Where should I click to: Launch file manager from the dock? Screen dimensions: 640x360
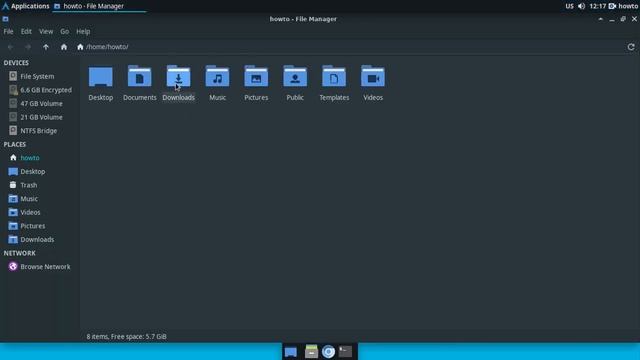click(311, 351)
